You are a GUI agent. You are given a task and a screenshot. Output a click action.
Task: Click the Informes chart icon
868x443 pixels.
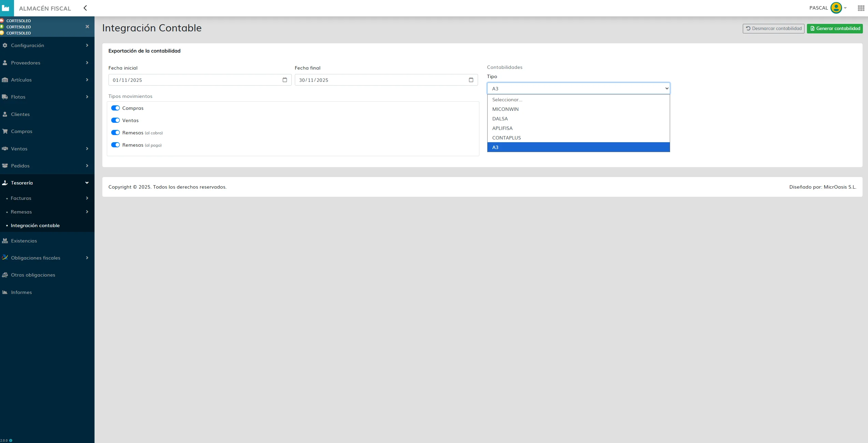point(5,292)
